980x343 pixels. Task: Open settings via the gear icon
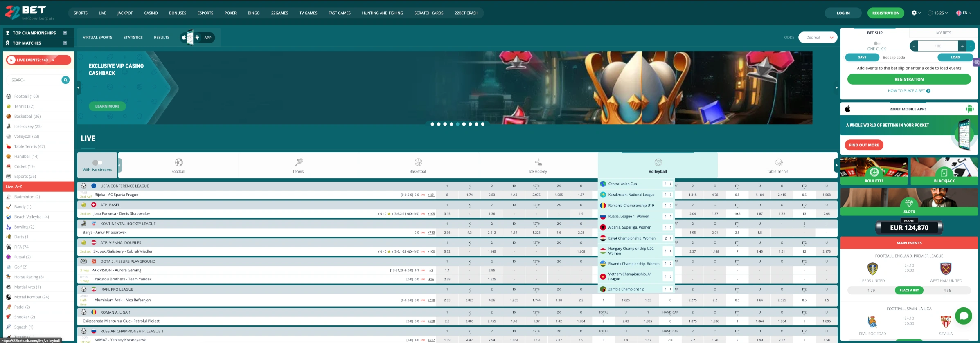click(x=914, y=13)
